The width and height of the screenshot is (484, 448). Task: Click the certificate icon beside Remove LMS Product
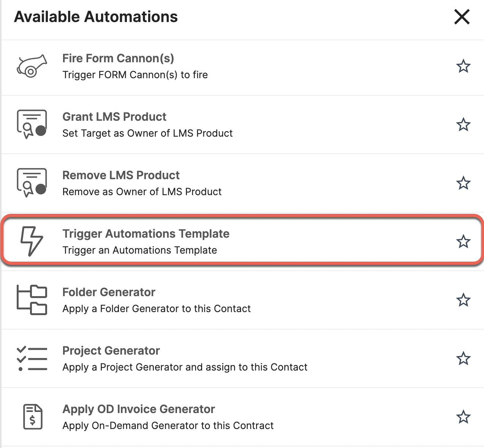point(32,183)
